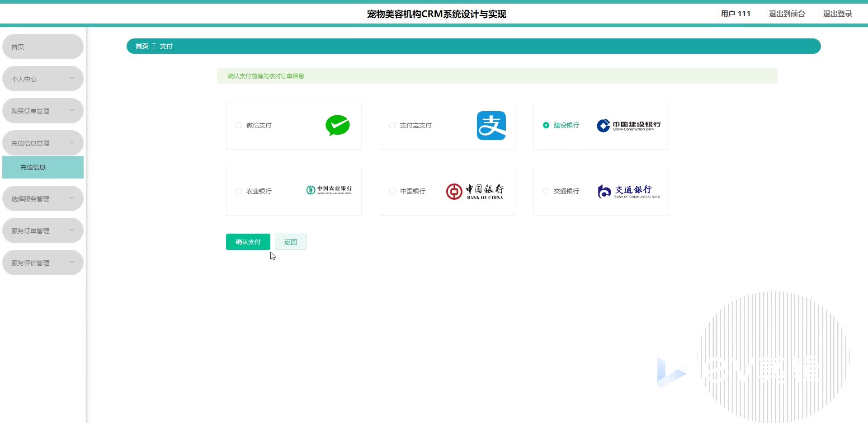Screen dimensions: 868x423
Task: Click the 确认支付 button
Action: [x=248, y=242]
